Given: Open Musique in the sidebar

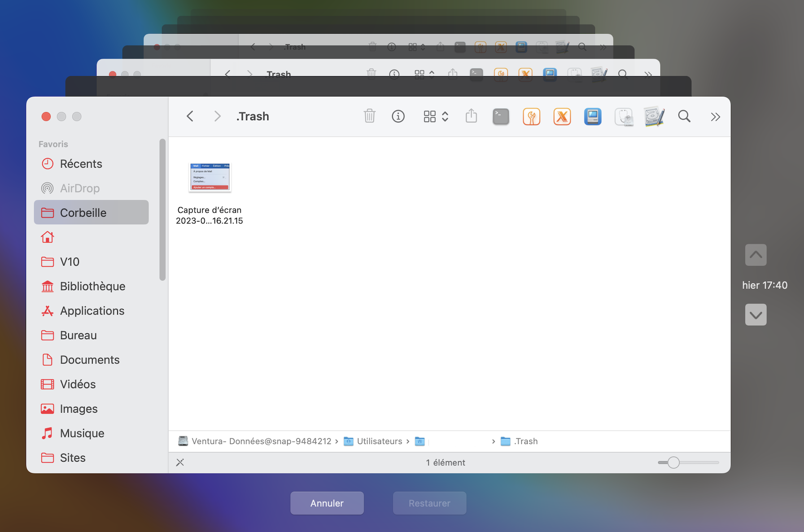Looking at the screenshot, I should (91, 433).
